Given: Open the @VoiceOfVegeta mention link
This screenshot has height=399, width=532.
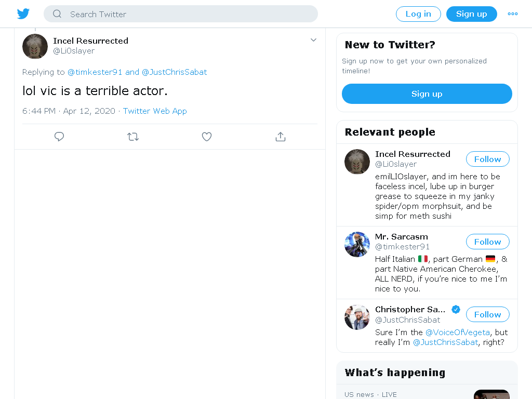Looking at the screenshot, I should pyautogui.click(x=457, y=332).
